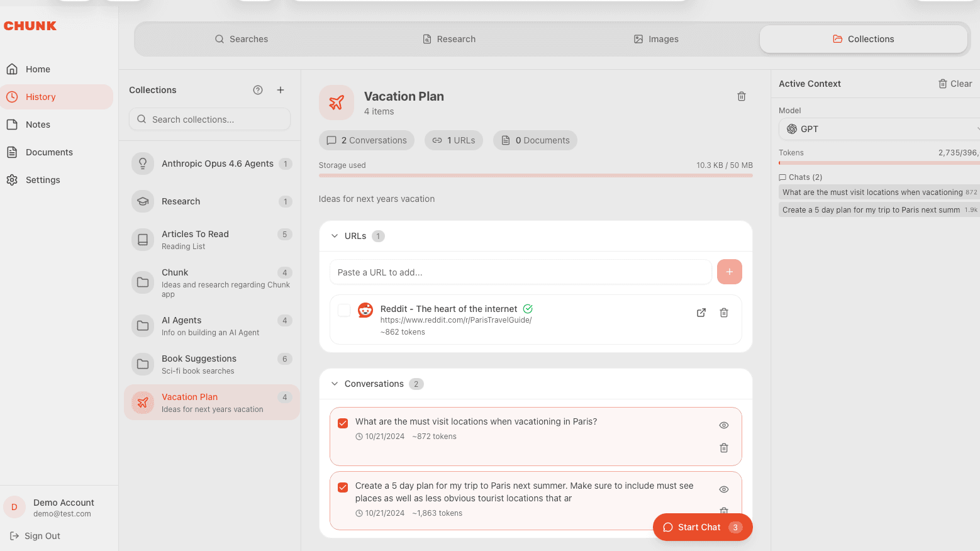980x551 pixels.
Task: Uncheck the Paris must-visit locations conversation
Action: (x=343, y=423)
